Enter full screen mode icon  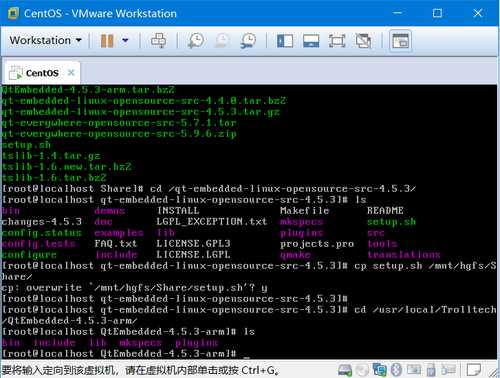click(337, 41)
